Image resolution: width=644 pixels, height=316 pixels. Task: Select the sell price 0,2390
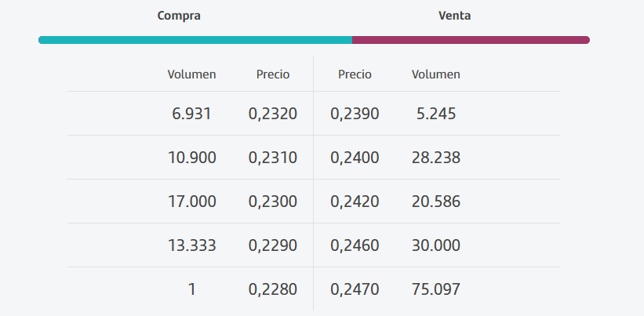[355, 114]
